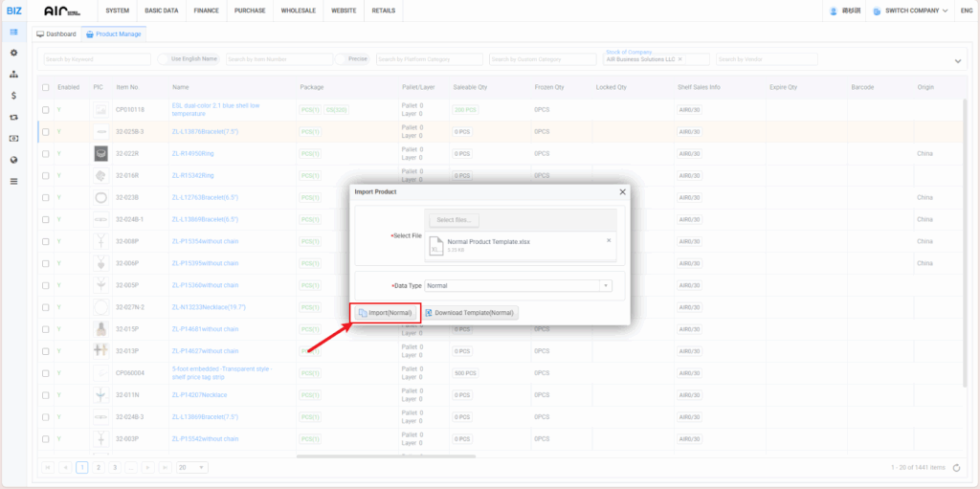
Task: Remove the Normal Product Template.xlsx file
Action: [x=609, y=240]
